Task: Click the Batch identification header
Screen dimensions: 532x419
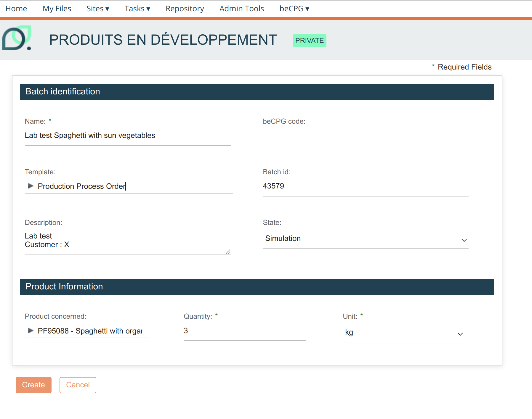Action: (257, 92)
